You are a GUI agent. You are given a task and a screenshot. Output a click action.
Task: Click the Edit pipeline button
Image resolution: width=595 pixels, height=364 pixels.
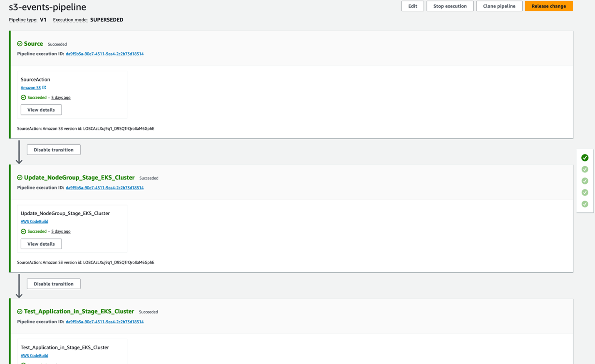[412, 6]
